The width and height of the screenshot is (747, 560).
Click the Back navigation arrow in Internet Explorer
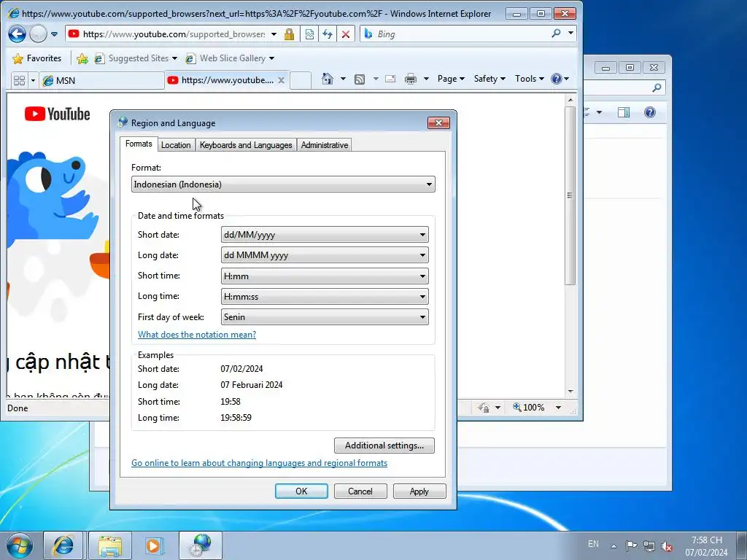tap(18, 34)
